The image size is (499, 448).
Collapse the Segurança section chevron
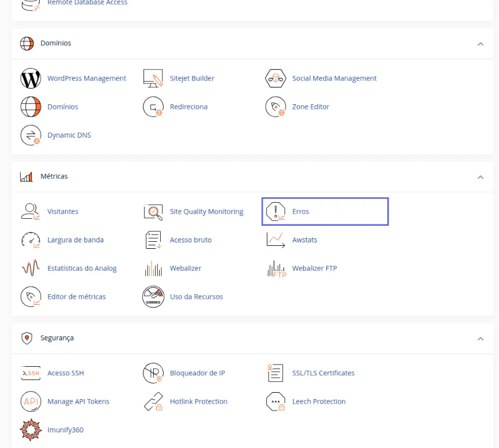point(481,339)
